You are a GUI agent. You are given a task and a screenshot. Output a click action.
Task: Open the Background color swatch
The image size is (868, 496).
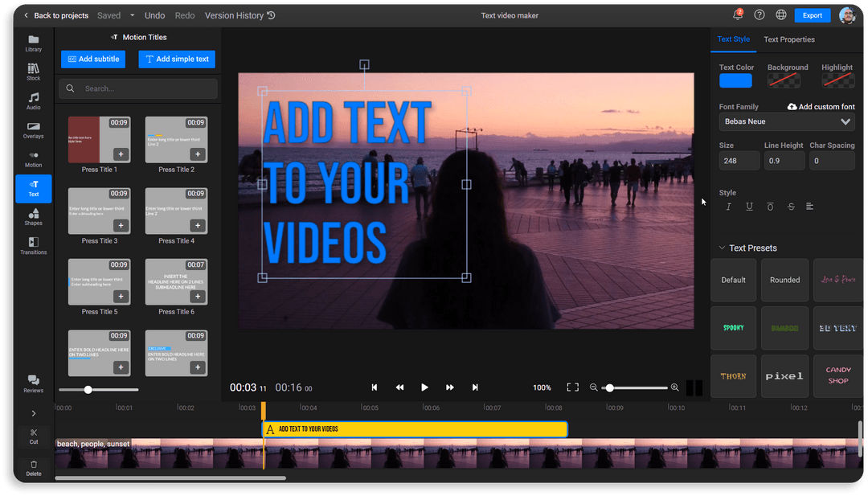click(x=784, y=81)
